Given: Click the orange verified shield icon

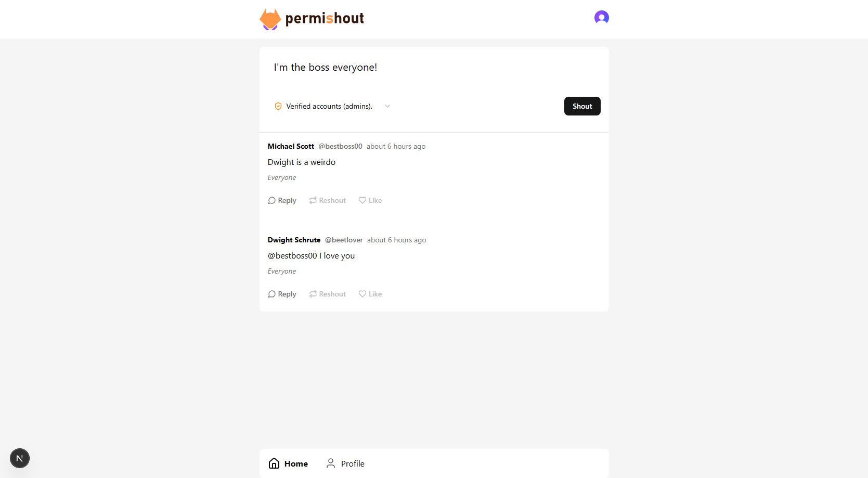Looking at the screenshot, I should click(278, 106).
